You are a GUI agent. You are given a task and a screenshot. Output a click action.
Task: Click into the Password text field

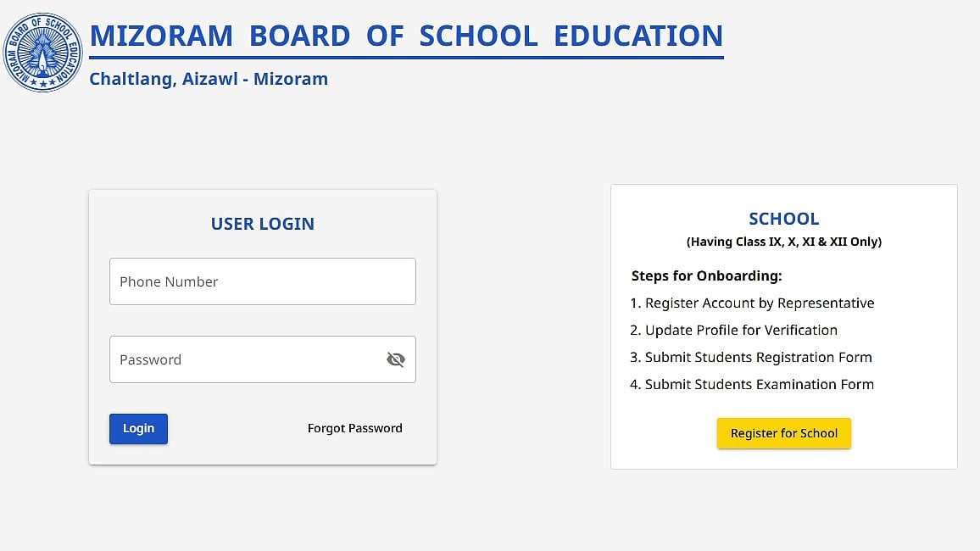(246, 359)
